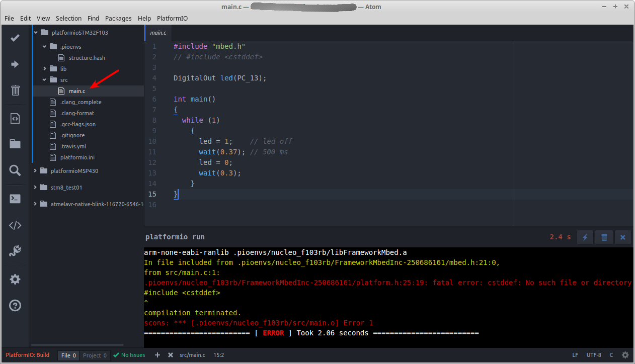Select main.c in the tree view
This screenshot has height=364, width=635.
click(76, 91)
